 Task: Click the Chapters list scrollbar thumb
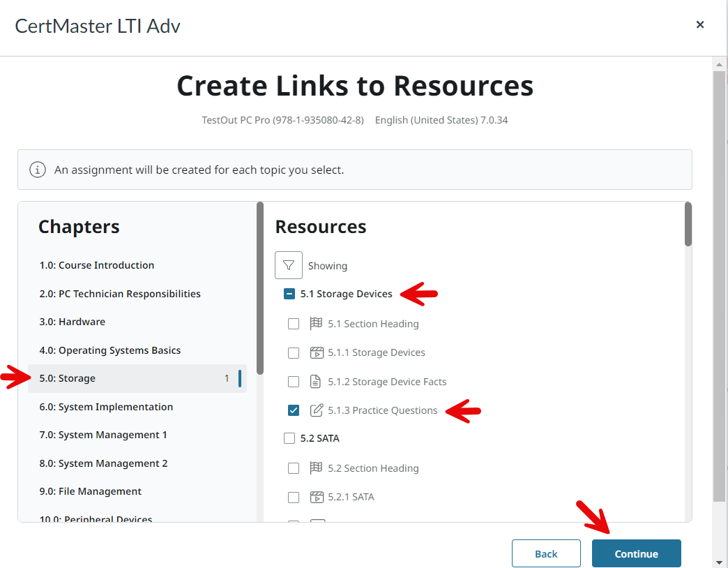pyautogui.click(x=260, y=288)
